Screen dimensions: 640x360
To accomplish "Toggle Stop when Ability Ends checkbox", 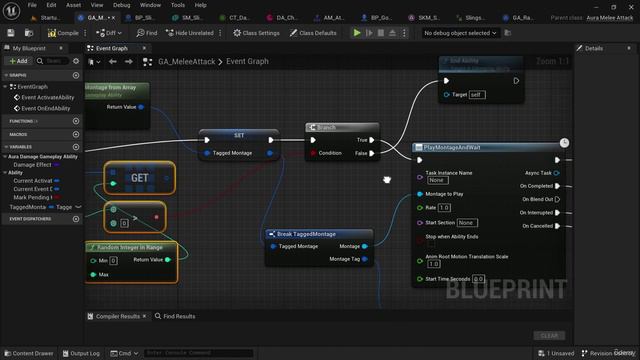I will tap(431, 244).
